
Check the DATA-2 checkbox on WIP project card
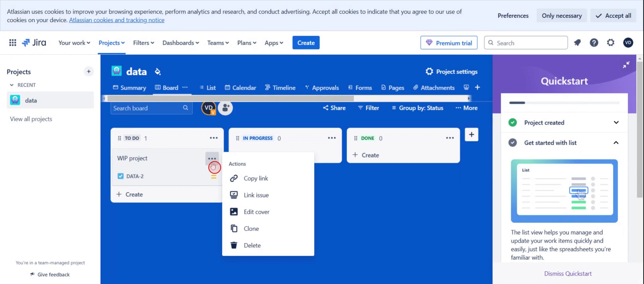(120, 176)
